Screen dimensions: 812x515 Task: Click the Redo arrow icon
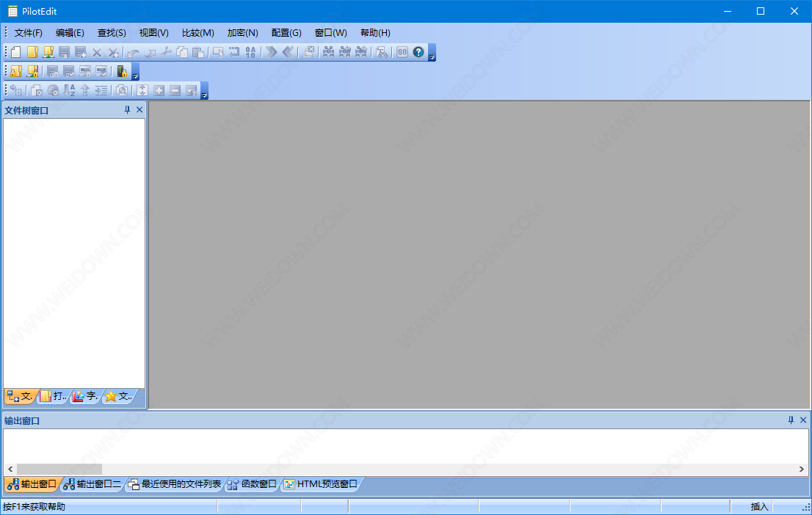[x=150, y=52]
